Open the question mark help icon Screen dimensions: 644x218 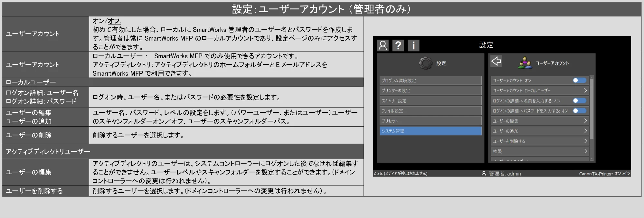point(398,45)
